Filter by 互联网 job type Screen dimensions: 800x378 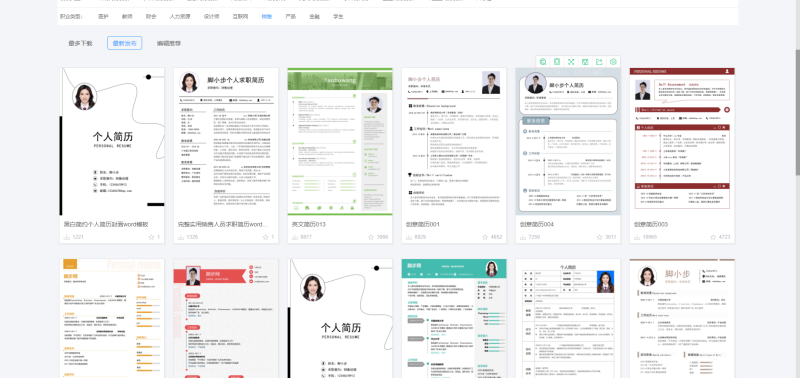(240, 16)
